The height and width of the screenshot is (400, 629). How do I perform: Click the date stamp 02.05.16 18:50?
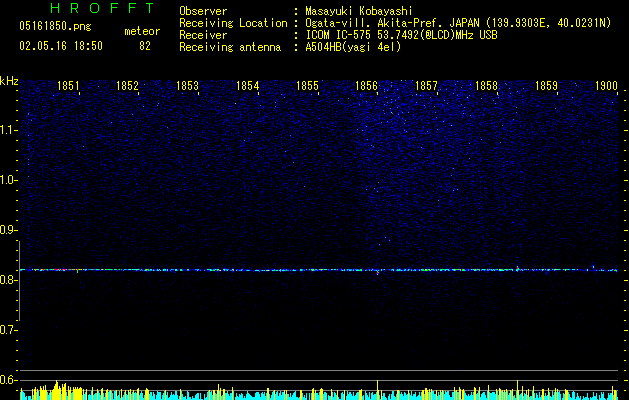61,46
